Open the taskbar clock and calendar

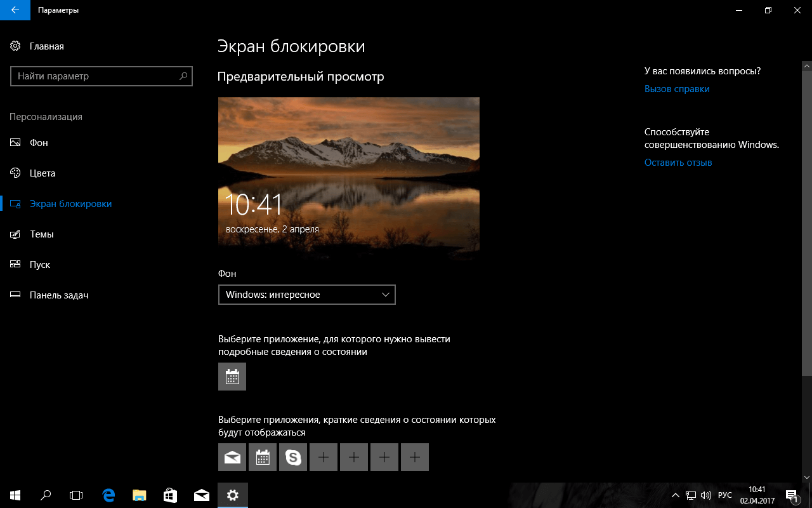point(757,495)
